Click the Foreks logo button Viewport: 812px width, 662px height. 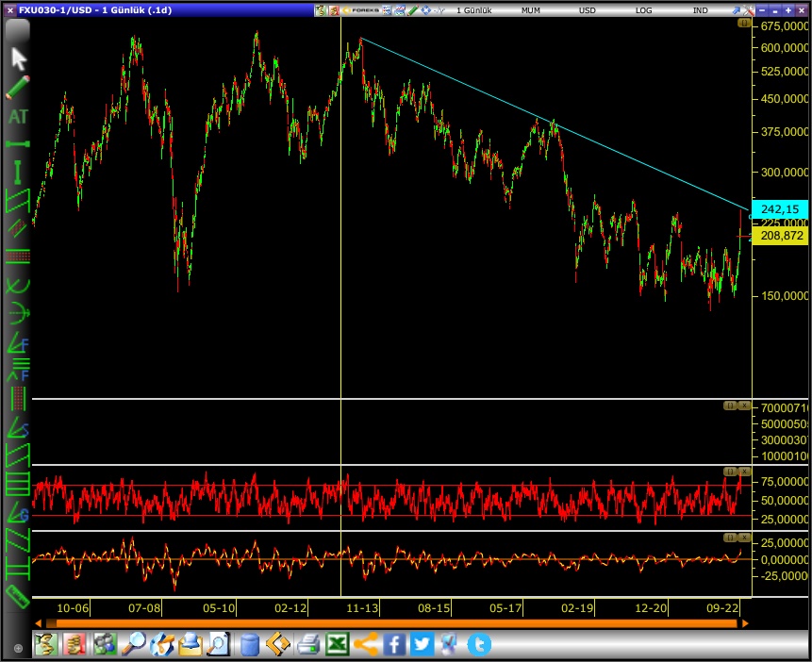(361, 9)
